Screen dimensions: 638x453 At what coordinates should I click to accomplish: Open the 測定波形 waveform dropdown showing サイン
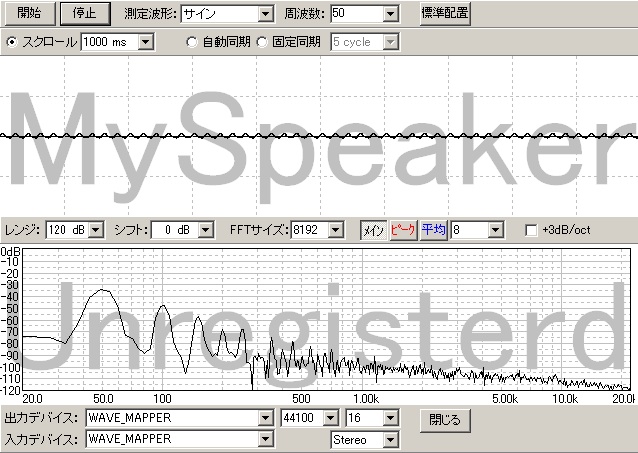click(227, 14)
